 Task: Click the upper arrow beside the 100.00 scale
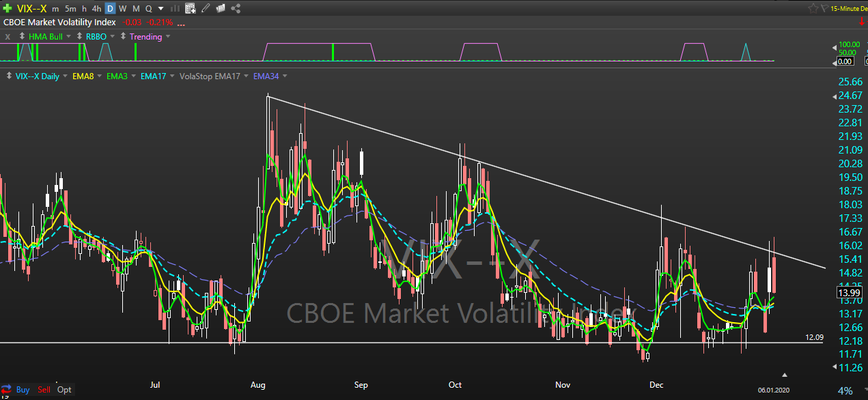833,48
